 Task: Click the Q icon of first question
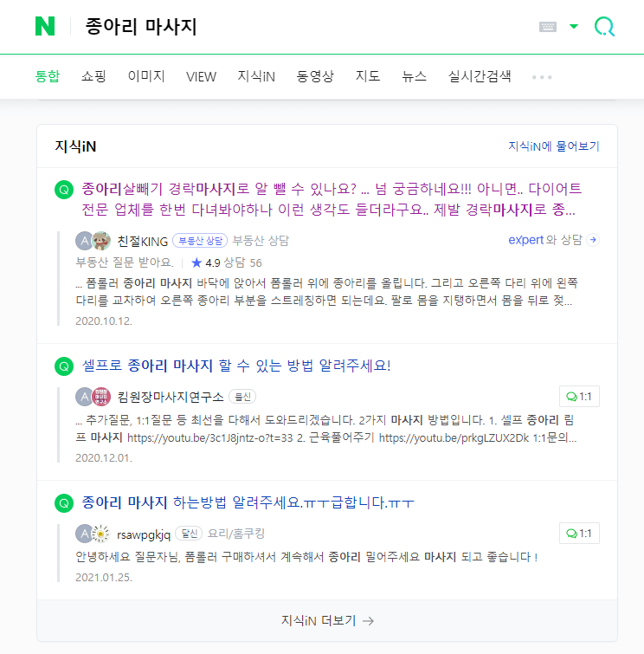pyautogui.click(x=64, y=190)
